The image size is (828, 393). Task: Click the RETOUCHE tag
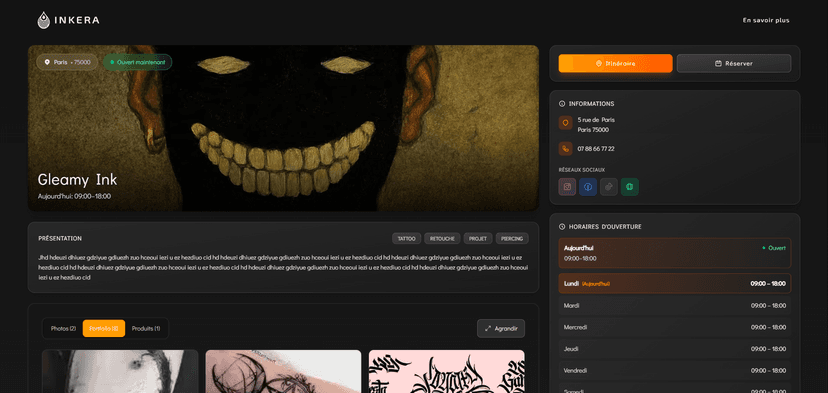click(x=443, y=239)
